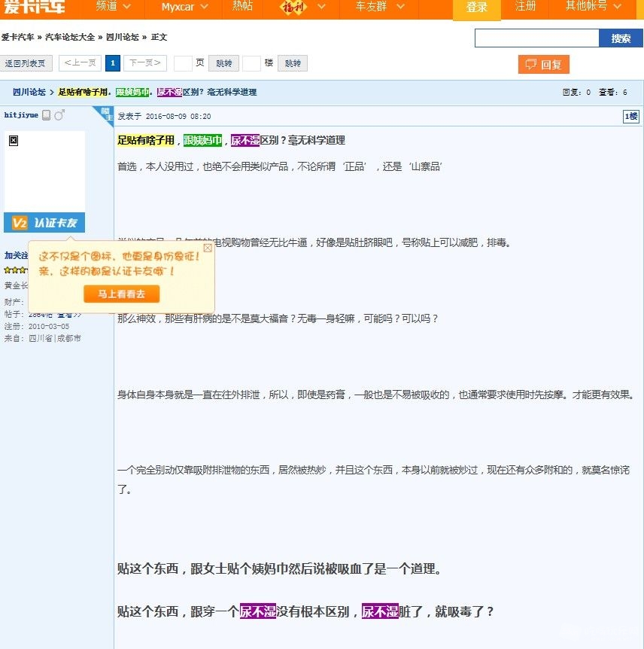Click 返回列表页 button
Screen dimensions: 644x649
pyautogui.click(x=26, y=63)
